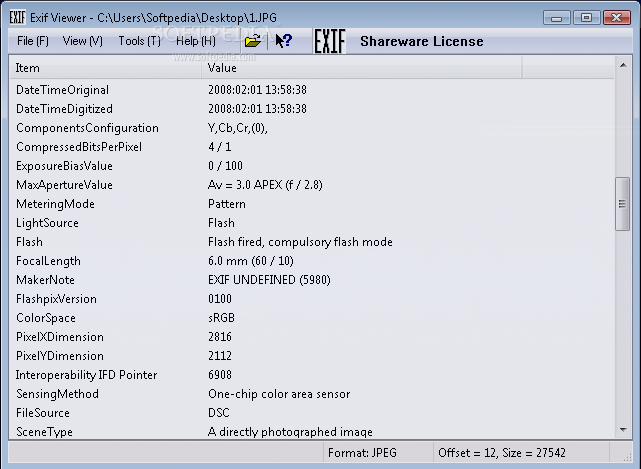Select the LightSource row
The height and width of the screenshot is (469, 641).
pos(312,223)
